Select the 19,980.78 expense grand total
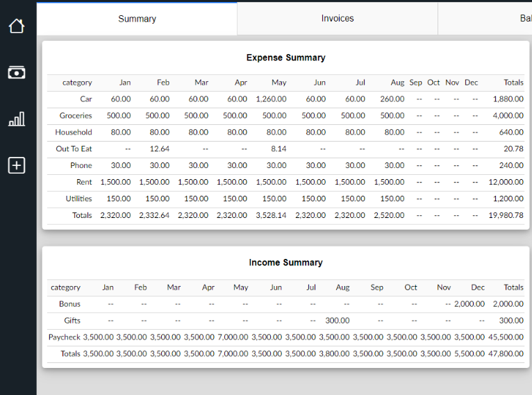 (506, 215)
